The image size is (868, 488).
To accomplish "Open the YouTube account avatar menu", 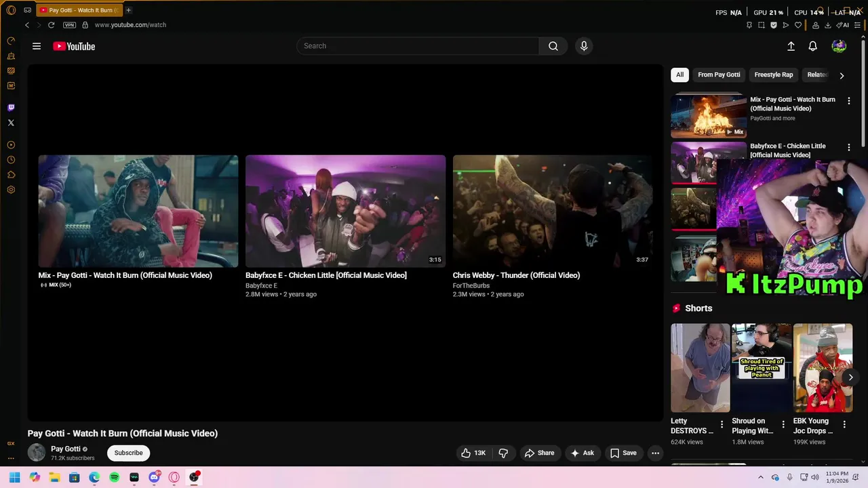I will [x=839, y=46].
